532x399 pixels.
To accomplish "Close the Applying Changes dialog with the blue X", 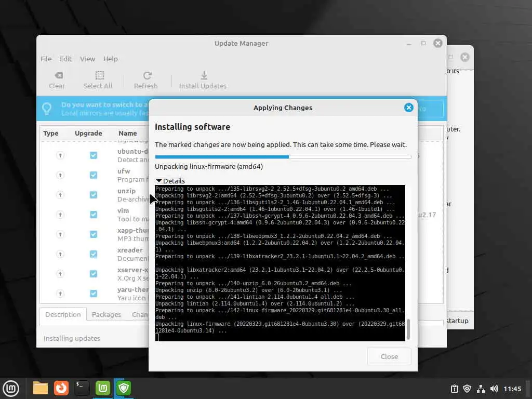I will [408, 108].
